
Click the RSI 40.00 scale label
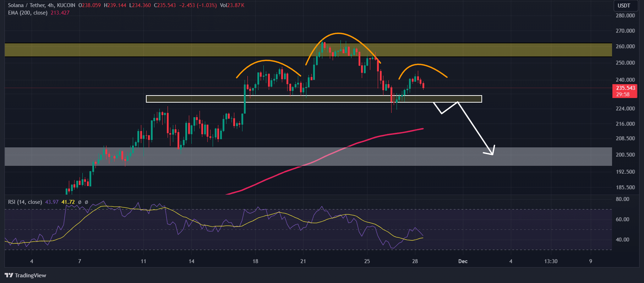click(x=623, y=240)
